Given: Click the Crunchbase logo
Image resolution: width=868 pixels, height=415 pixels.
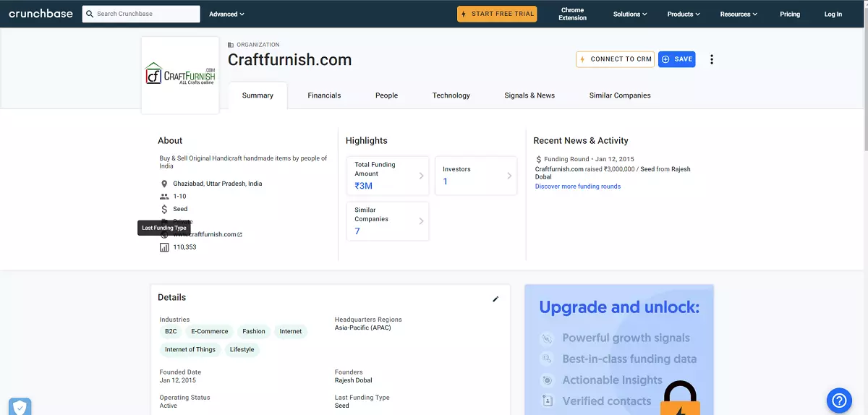Looking at the screenshot, I should [41, 14].
